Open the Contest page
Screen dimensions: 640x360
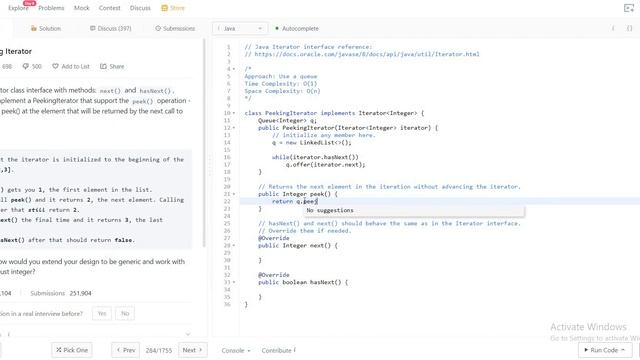(109, 8)
